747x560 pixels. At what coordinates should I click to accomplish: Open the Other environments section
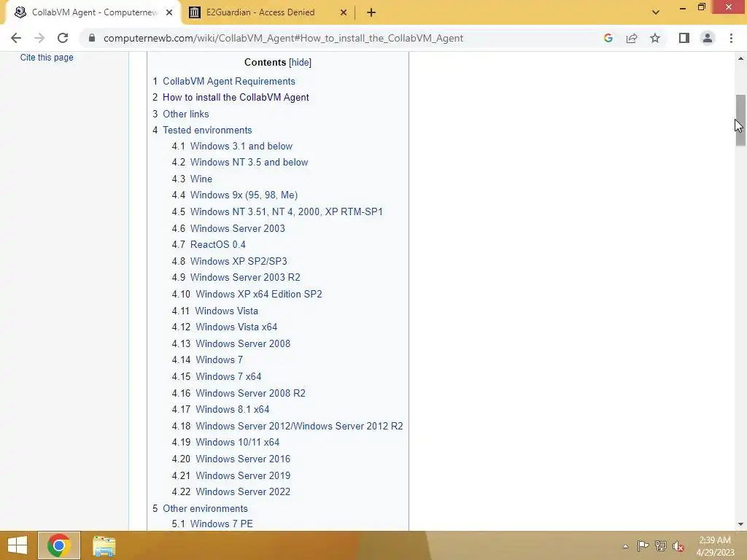205,508
